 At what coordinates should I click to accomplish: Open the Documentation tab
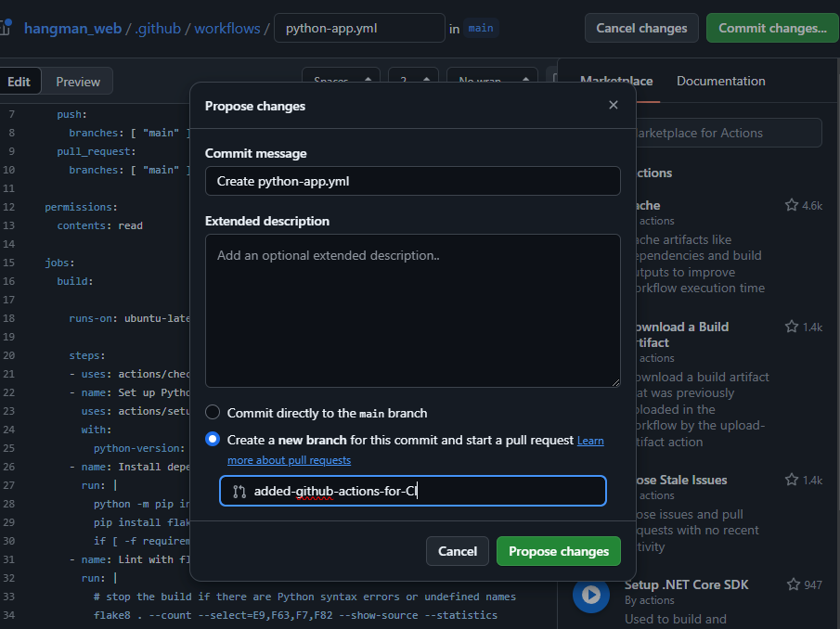point(720,81)
